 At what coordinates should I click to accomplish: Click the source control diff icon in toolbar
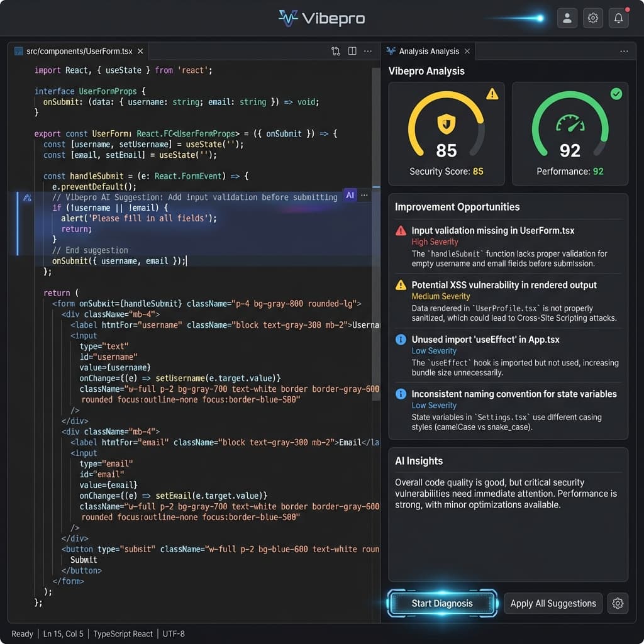[335, 52]
